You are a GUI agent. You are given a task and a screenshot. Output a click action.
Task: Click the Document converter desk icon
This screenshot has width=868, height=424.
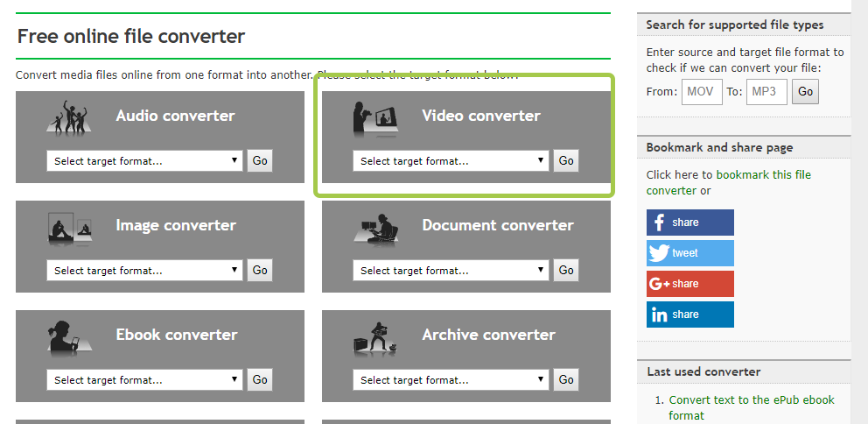tap(376, 228)
